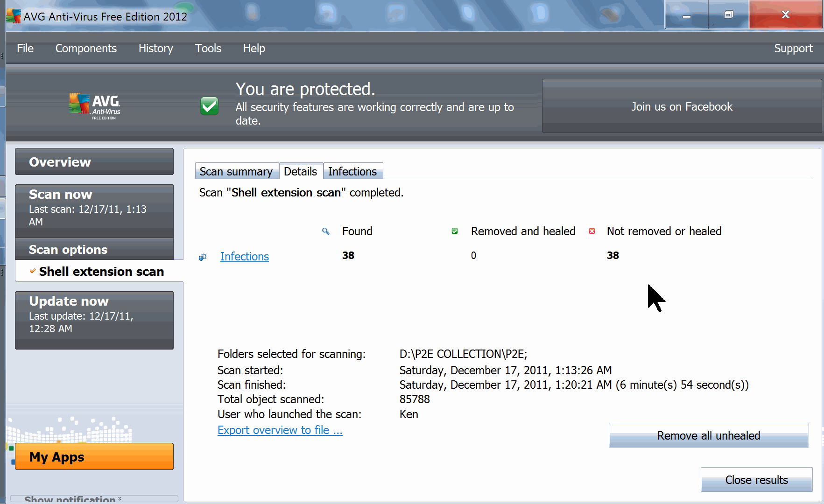Click the red icon beside Not removed or healed

tap(592, 231)
